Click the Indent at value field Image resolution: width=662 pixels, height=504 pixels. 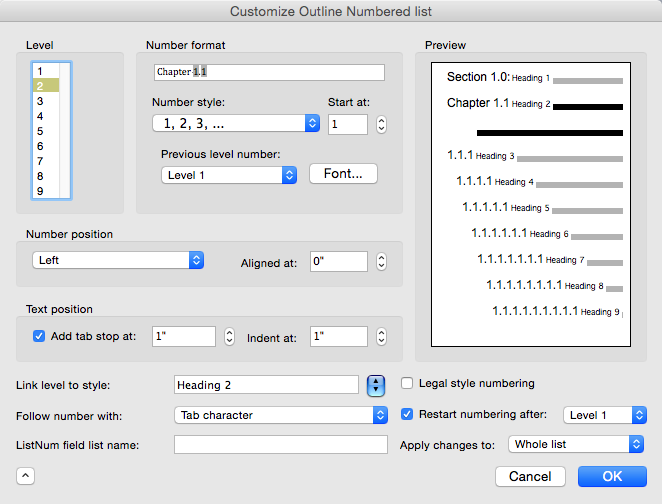[339, 336]
